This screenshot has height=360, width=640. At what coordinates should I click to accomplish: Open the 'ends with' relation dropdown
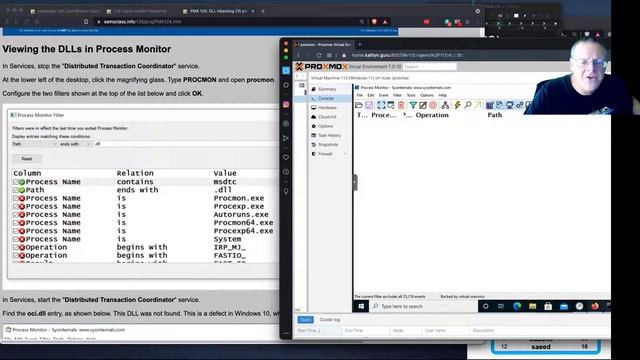click(75, 144)
